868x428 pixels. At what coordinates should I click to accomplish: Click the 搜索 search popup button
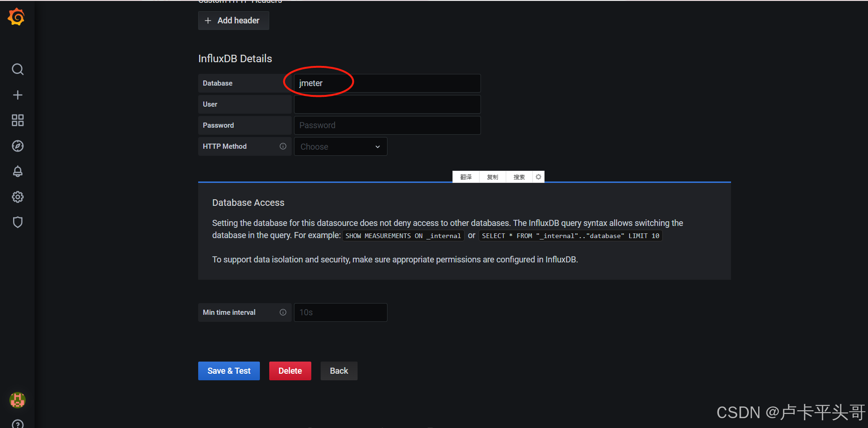519,177
